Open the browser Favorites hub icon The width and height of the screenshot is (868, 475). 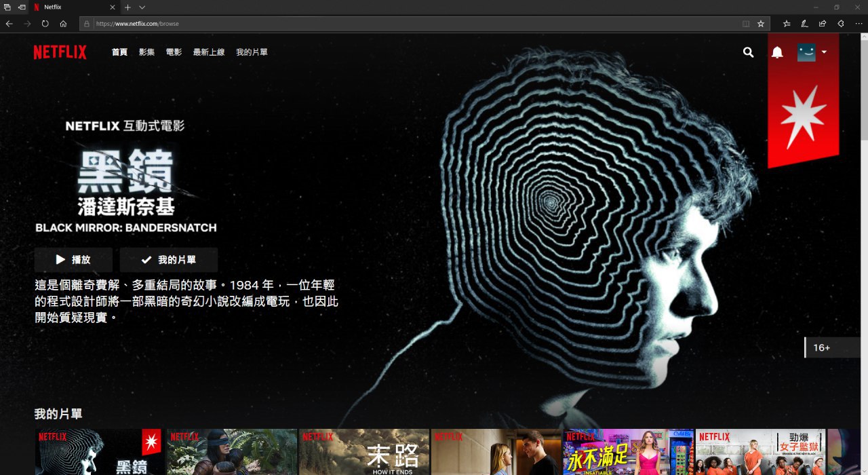787,23
